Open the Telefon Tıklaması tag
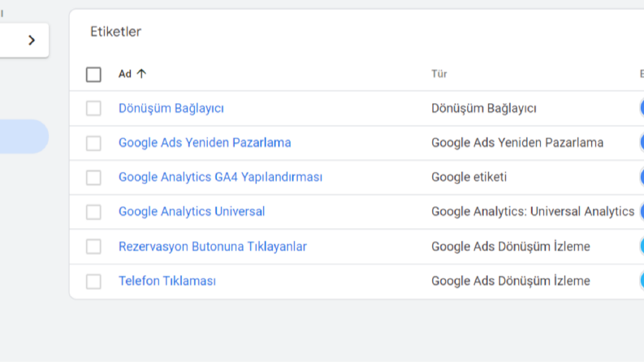This screenshot has width=644, height=362. pyautogui.click(x=167, y=281)
